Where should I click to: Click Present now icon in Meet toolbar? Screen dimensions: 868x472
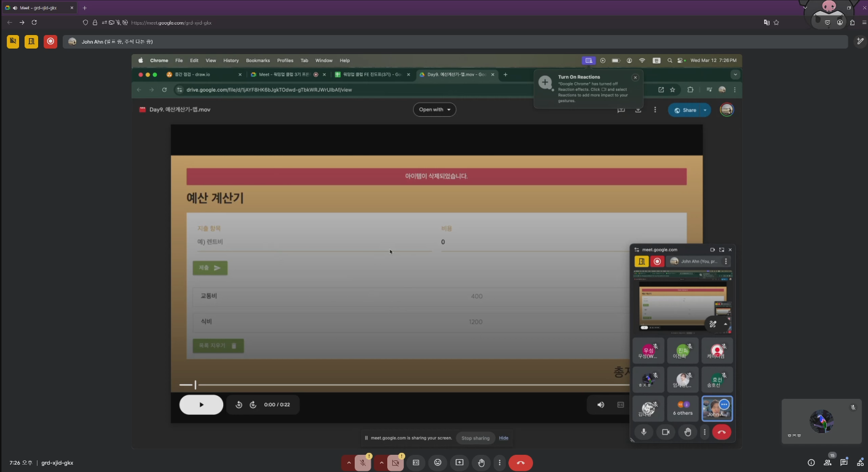click(x=459, y=463)
